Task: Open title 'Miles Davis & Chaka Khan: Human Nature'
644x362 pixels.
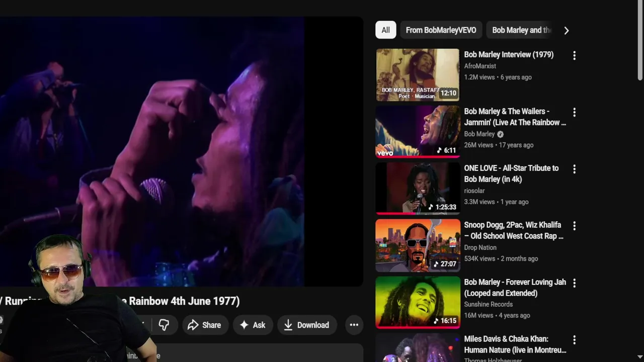Action: click(x=515, y=344)
